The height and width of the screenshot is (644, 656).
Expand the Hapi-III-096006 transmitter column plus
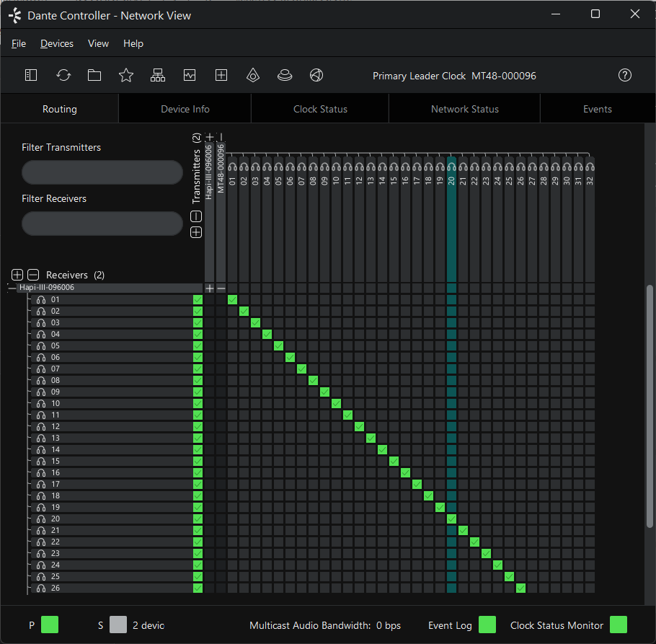210,137
